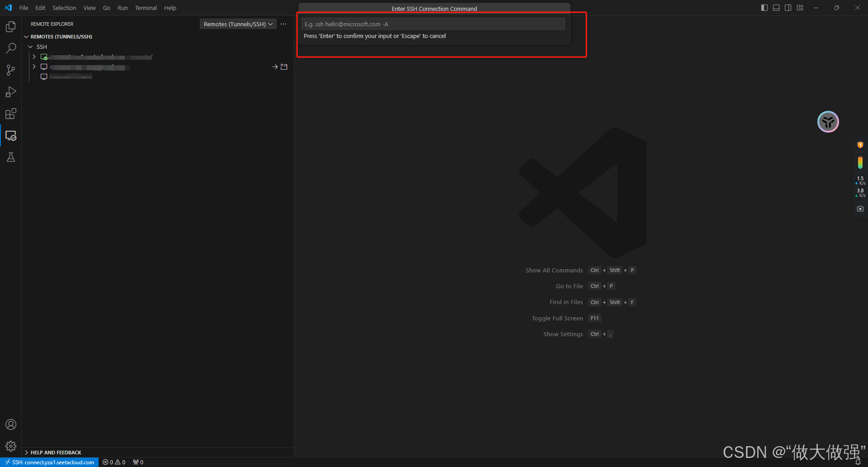
Task: Connect in new window icon
Action: tap(284, 67)
